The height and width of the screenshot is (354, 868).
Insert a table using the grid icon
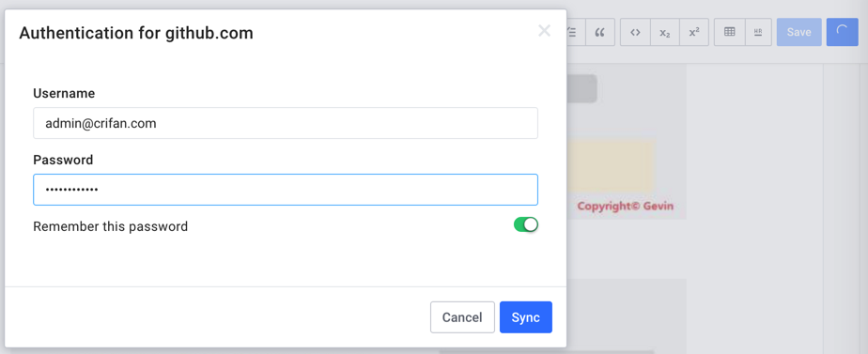[x=730, y=32]
